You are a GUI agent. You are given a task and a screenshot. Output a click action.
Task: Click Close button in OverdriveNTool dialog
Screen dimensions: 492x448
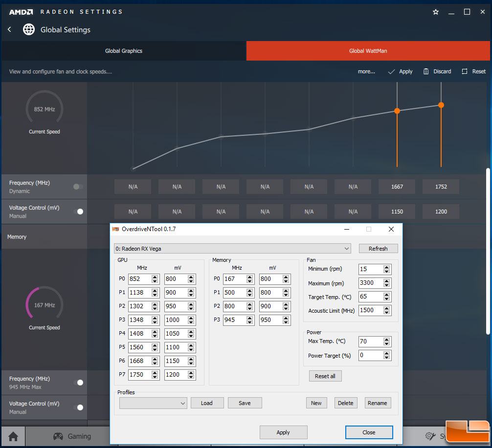point(369,432)
